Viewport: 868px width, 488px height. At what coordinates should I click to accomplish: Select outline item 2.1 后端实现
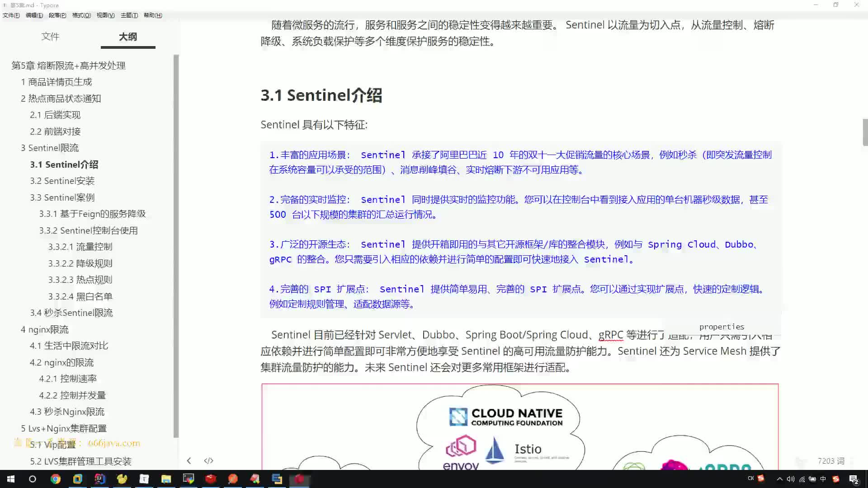pyautogui.click(x=55, y=115)
